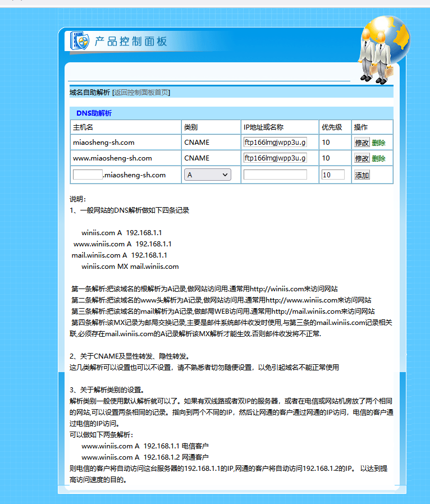Screen dimensions: 430x504
Task: Open the 返回控制面板首页 link
Action: [x=141, y=93]
